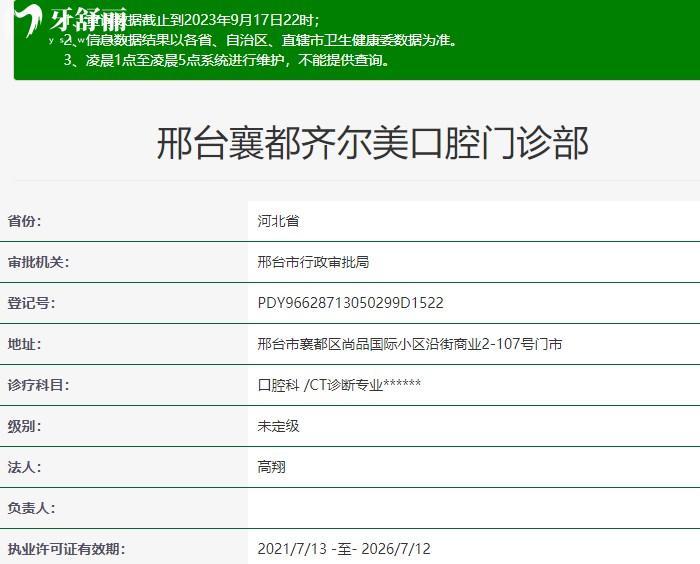700x564 pixels.
Task: Click the legal person name 高翔
Action: [x=271, y=467]
